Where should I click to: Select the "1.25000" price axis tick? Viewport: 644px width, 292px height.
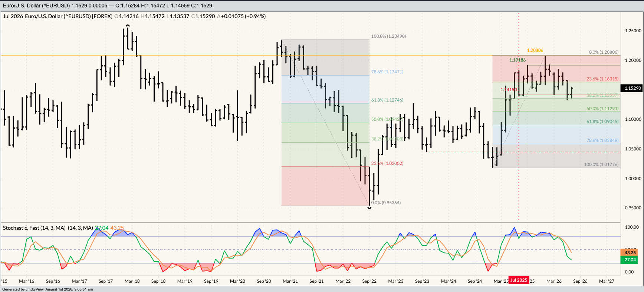click(633, 31)
